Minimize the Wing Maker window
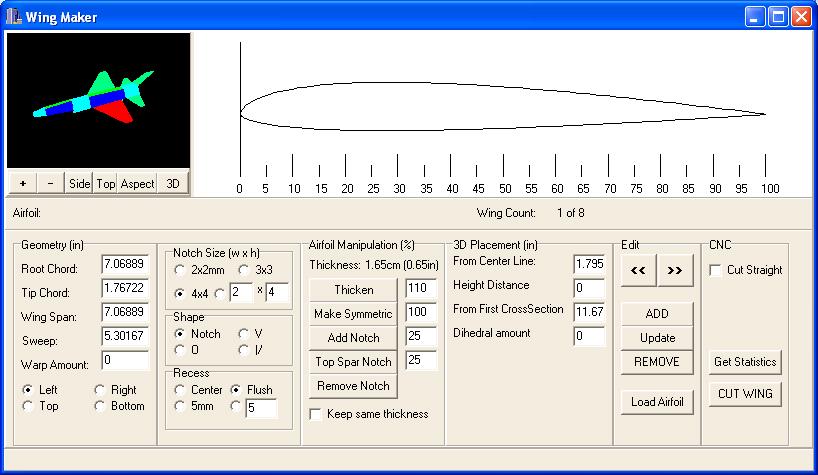Viewport: 818px width, 475px height. pyautogui.click(x=754, y=17)
